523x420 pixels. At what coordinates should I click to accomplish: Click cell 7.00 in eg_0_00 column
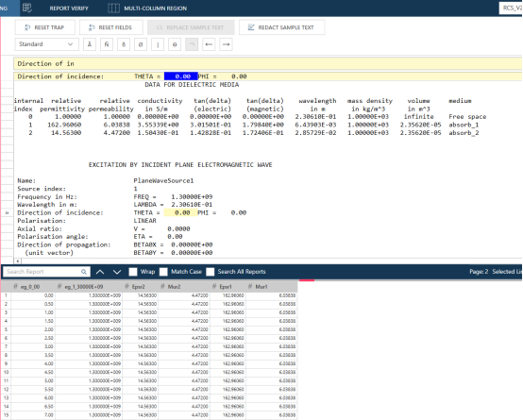click(x=33, y=415)
